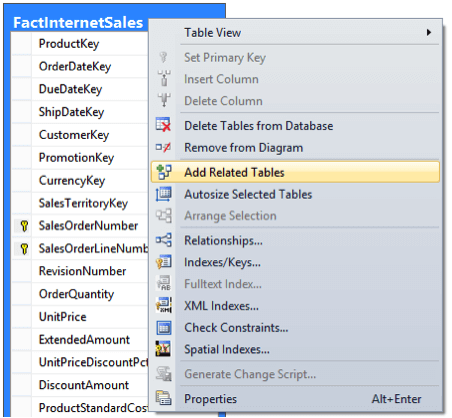Choose Arrange Selection

click(295, 216)
